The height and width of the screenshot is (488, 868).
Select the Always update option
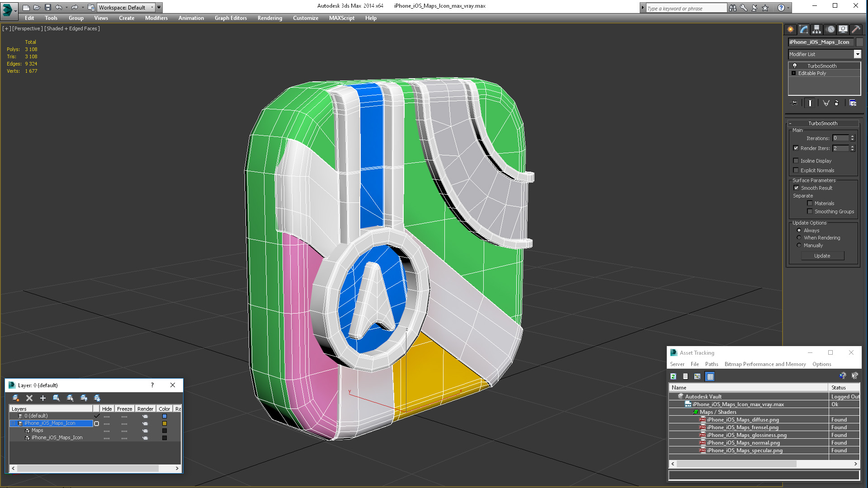click(799, 230)
